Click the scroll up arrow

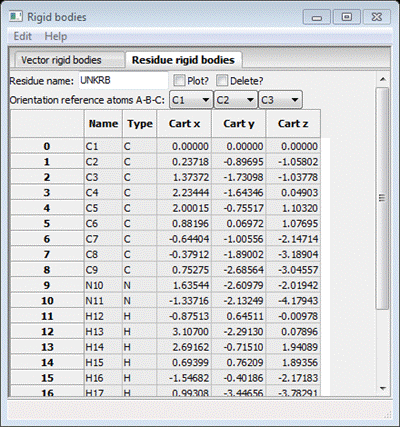(x=383, y=80)
